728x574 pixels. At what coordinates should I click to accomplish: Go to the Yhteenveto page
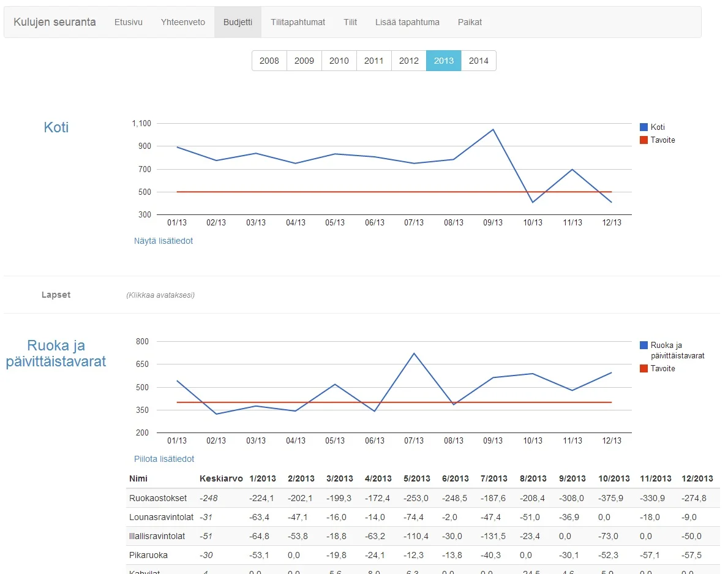(x=182, y=22)
